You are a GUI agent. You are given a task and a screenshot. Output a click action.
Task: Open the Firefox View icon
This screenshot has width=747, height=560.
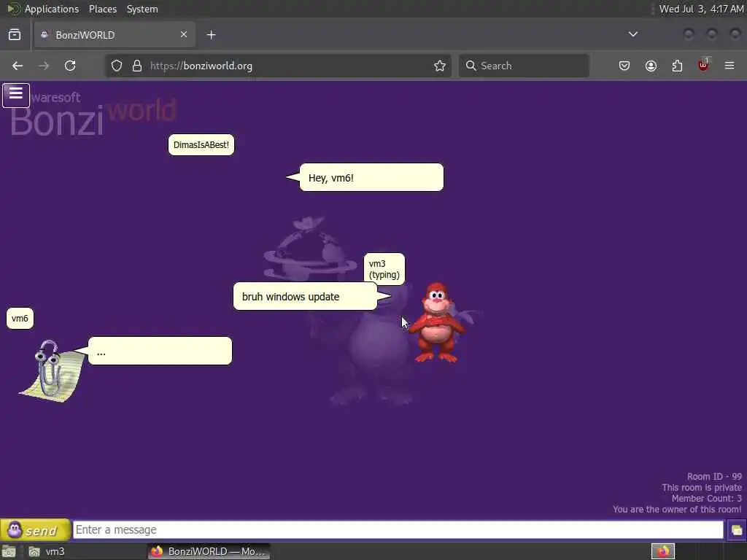(15, 35)
